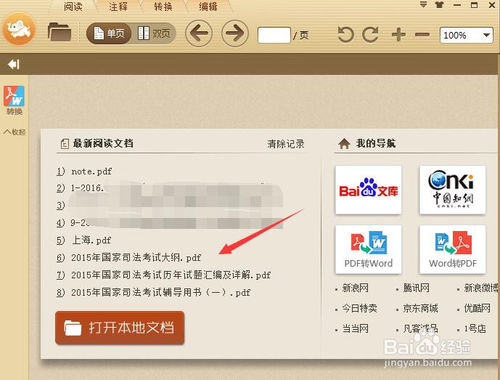
Task: Clear reading history via 清除记录
Action: 286,144
